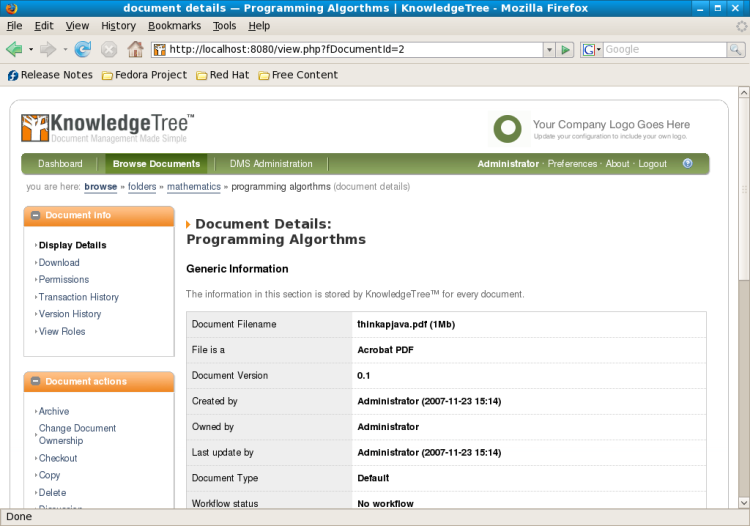Open Version History
The image size is (750, 526).
(x=70, y=314)
